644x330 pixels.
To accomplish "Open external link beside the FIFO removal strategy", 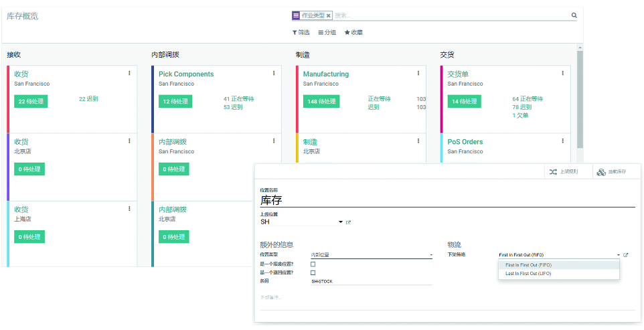I will [x=626, y=255].
